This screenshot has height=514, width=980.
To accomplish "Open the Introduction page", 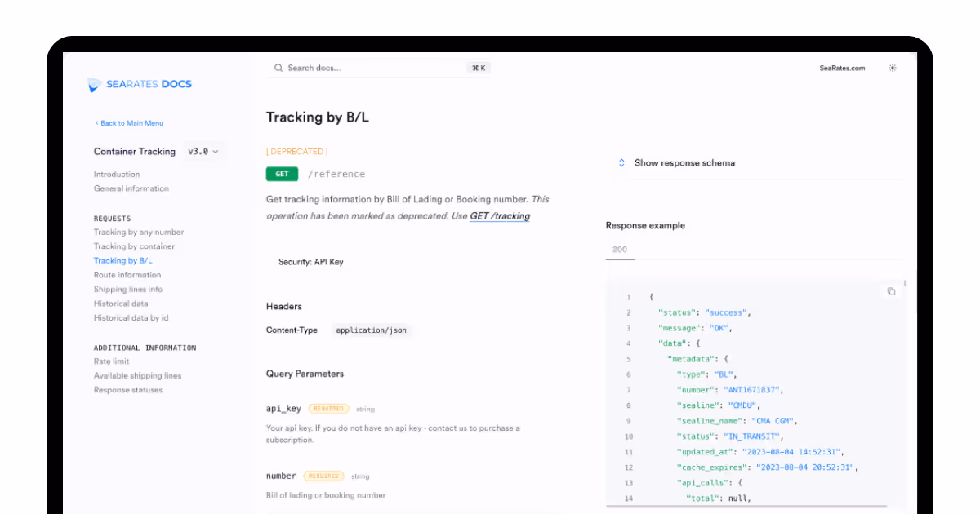I will tap(117, 175).
